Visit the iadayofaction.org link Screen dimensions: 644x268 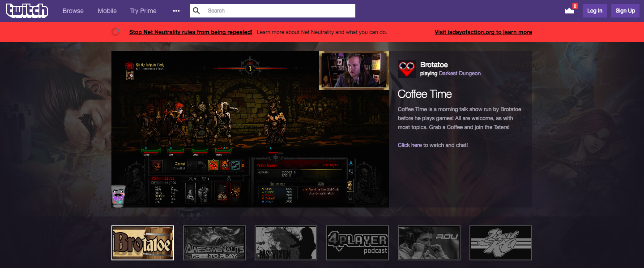tap(483, 32)
